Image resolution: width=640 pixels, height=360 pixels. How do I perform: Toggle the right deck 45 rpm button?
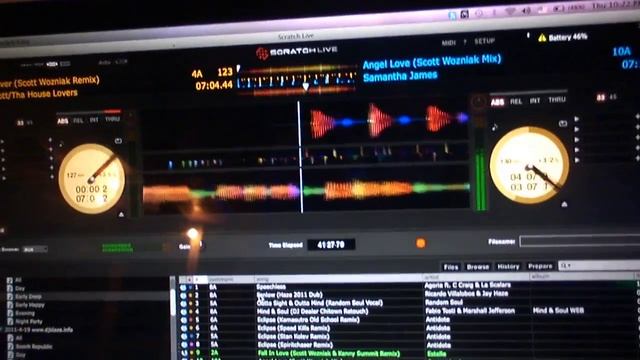[613, 97]
